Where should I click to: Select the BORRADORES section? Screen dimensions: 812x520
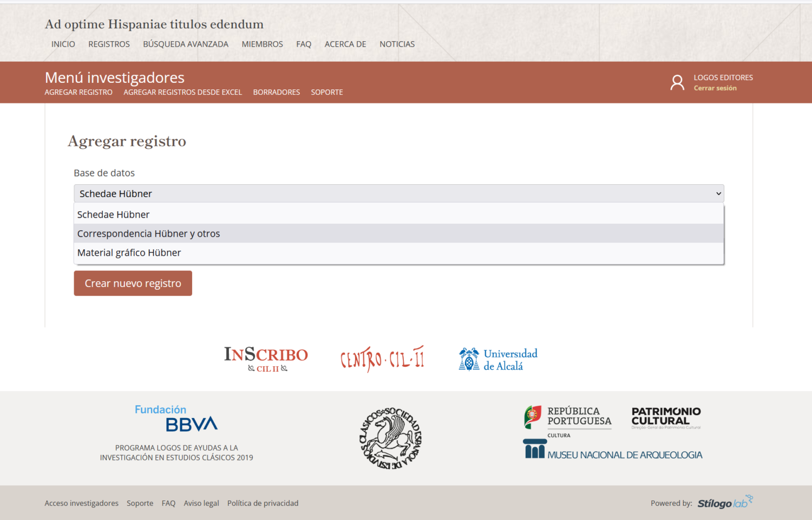[x=276, y=92]
